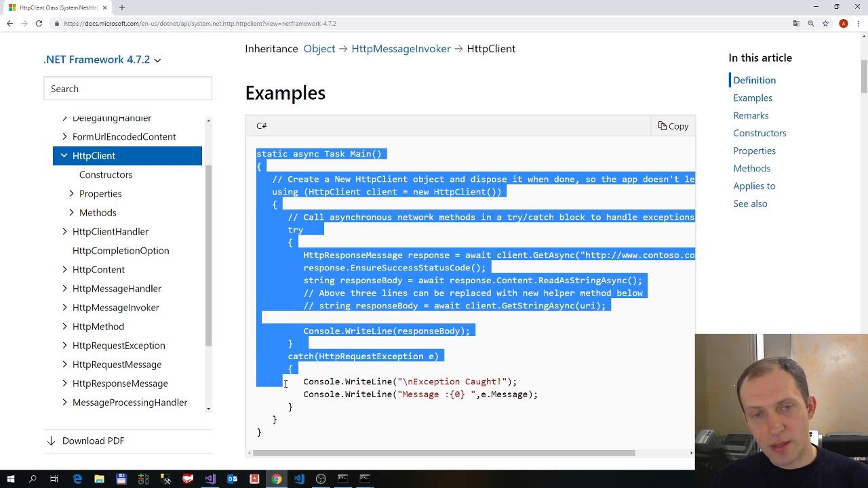
Task: Expand the HttpClientHandler node
Action: click(x=64, y=232)
